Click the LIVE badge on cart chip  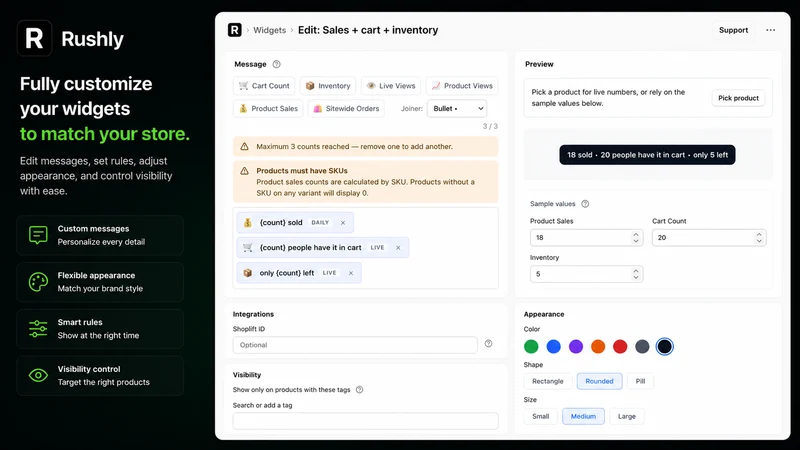(378, 248)
